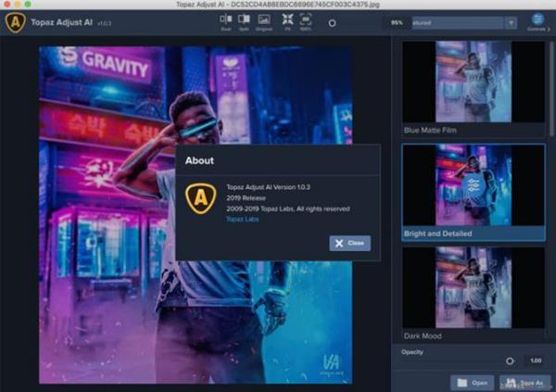This screenshot has height=392, width=556.
Task: Click the 95% zoom level field
Action: (397, 22)
